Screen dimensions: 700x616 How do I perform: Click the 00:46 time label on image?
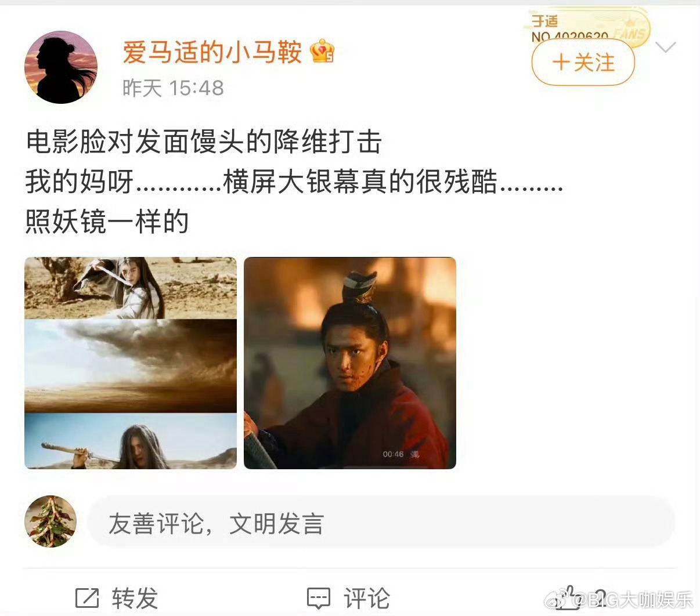pos(393,454)
